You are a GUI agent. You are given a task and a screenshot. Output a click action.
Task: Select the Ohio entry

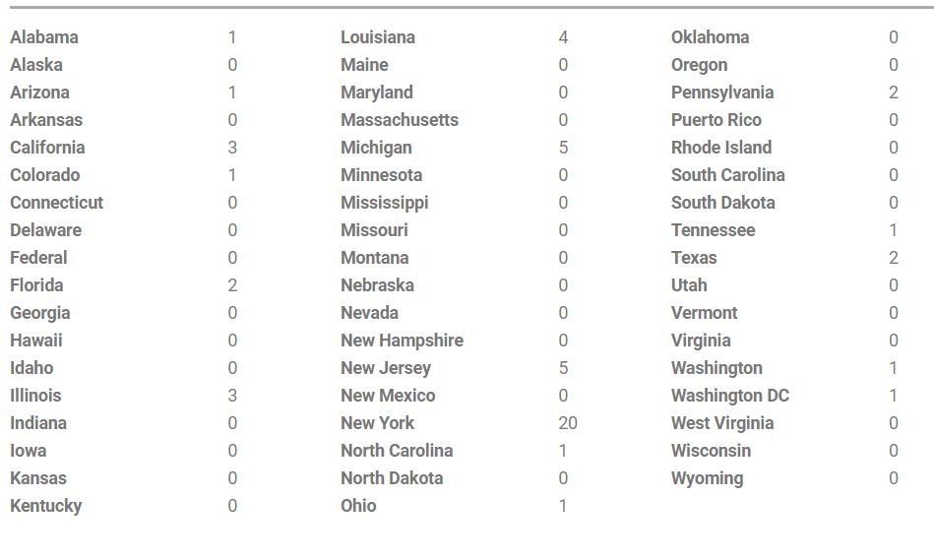[358, 506]
